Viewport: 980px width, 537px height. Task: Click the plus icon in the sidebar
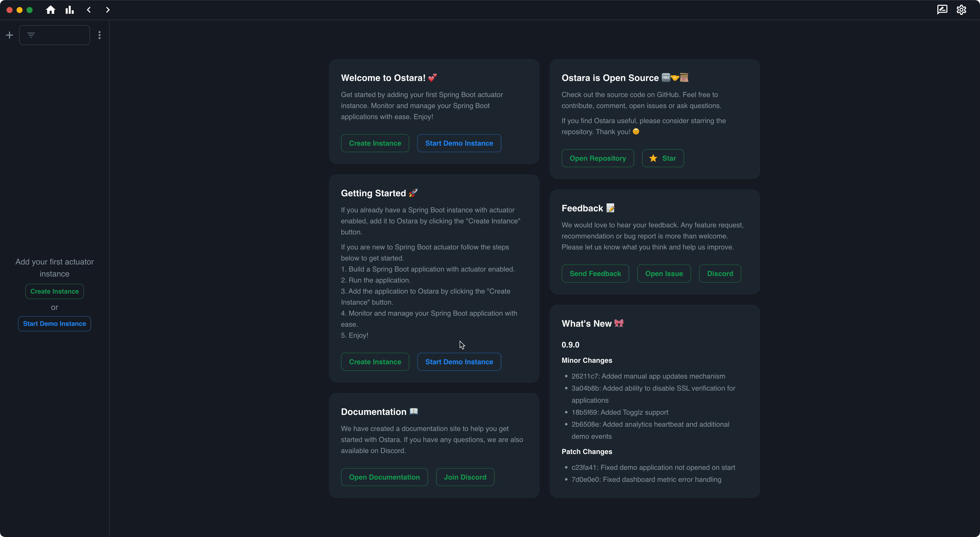click(10, 35)
